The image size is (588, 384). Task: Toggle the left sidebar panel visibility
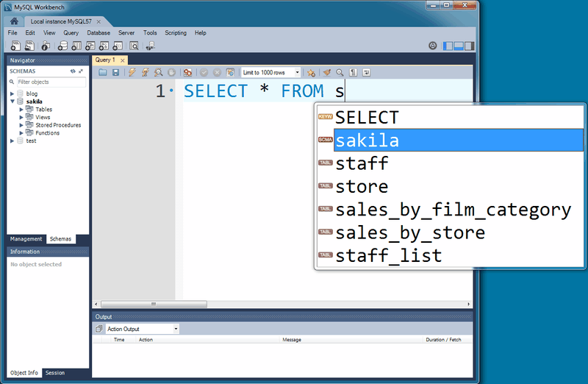[x=448, y=46]
